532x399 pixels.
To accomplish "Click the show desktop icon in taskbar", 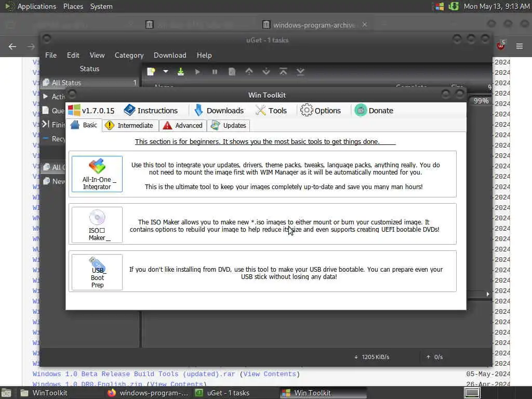I will [x=6, y=393].
